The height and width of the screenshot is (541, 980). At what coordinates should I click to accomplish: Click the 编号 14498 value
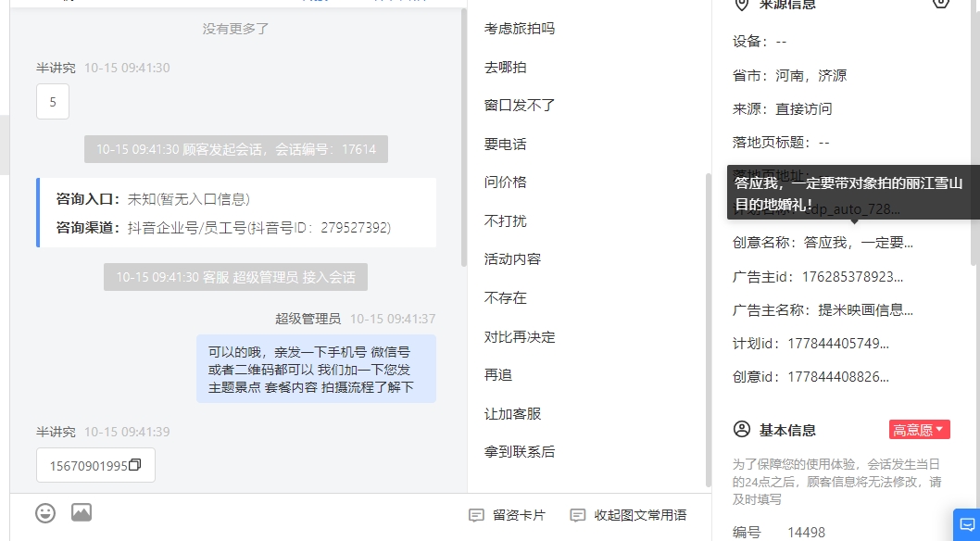[x=806, y=533]
